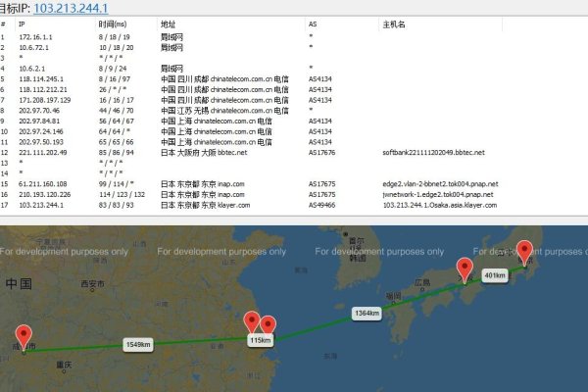Select IP cell 103.213.244.1 in row 17
This screenshot has height=392, width=588.
pos(41,205)
